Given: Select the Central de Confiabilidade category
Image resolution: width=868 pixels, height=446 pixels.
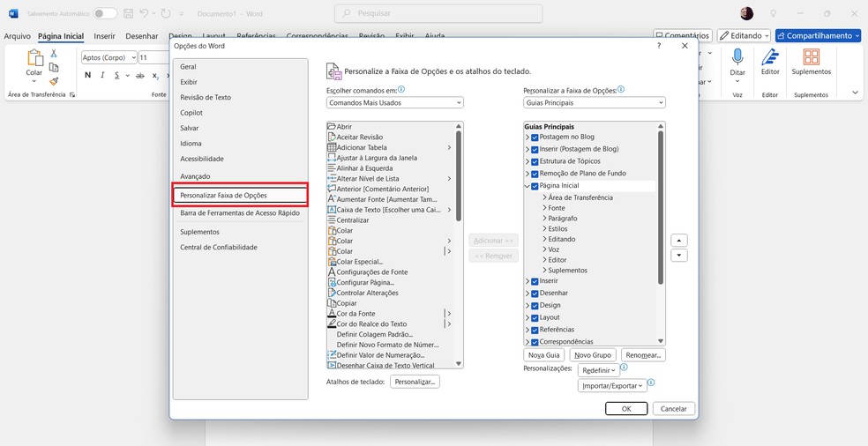Looking at the screenshot, I should [x=240, y=248].
